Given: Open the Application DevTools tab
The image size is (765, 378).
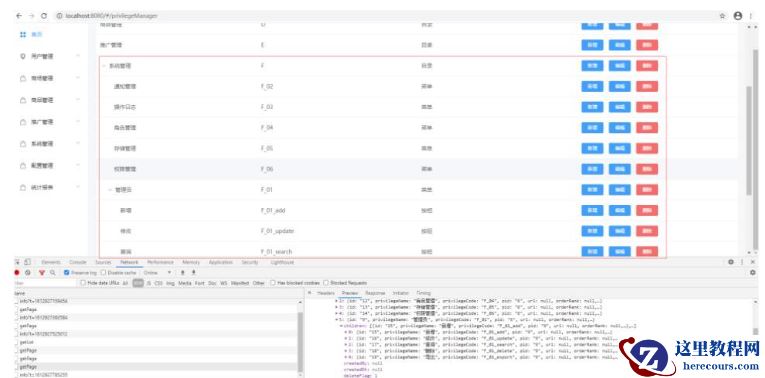Looking at the screenshot, I should click(221, 262).
